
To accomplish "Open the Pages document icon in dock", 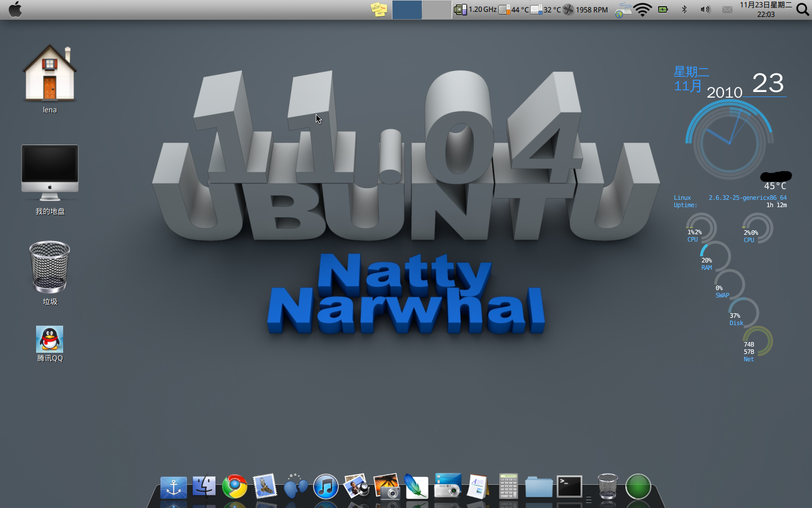I will (478, 487).
